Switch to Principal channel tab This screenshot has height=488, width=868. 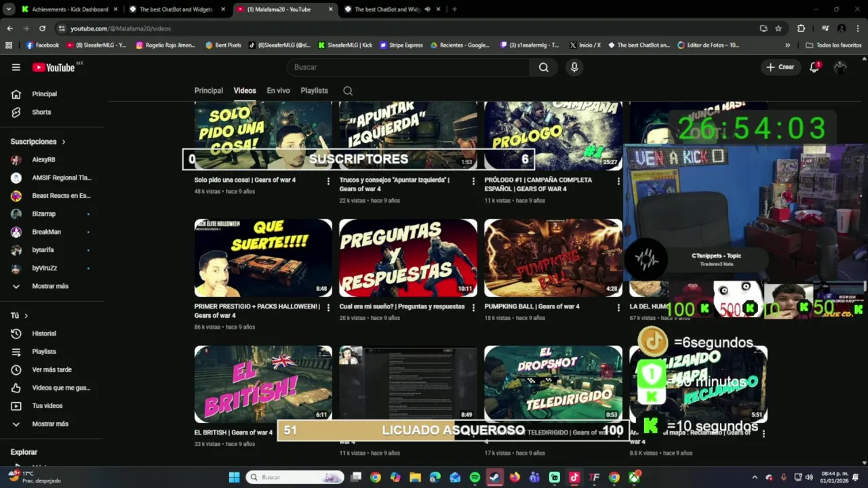(209, 91)
